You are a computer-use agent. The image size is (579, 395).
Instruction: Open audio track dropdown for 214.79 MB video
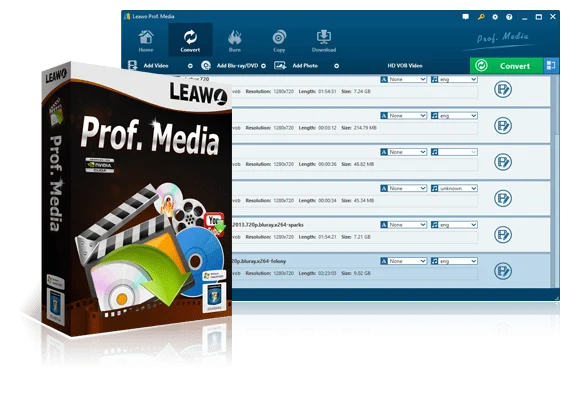(454, 116)
